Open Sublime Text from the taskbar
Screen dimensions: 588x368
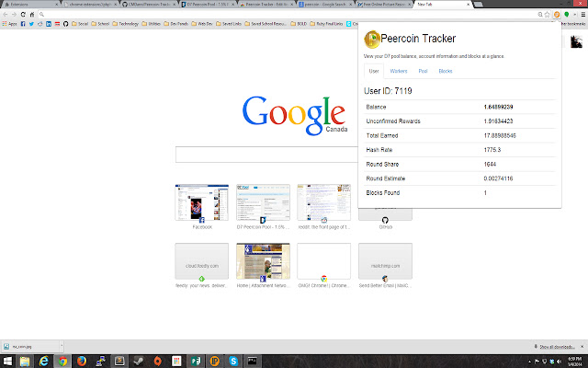119,362
